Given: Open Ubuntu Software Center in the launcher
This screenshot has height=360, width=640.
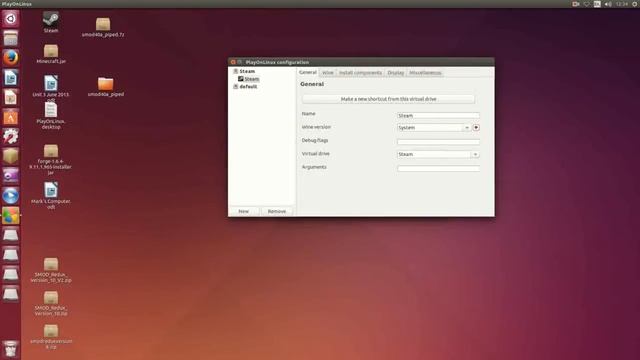Looking at the screenshot, I should 11,117.
